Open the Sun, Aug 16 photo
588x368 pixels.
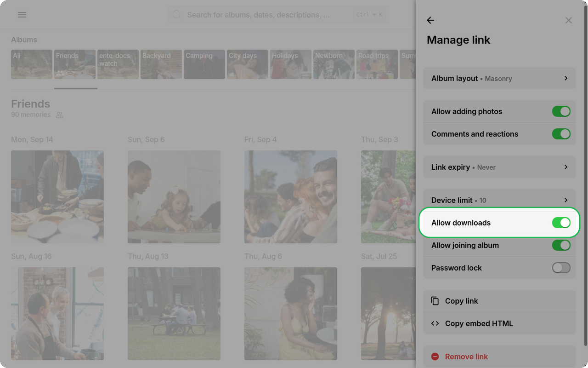click(57, 314)
